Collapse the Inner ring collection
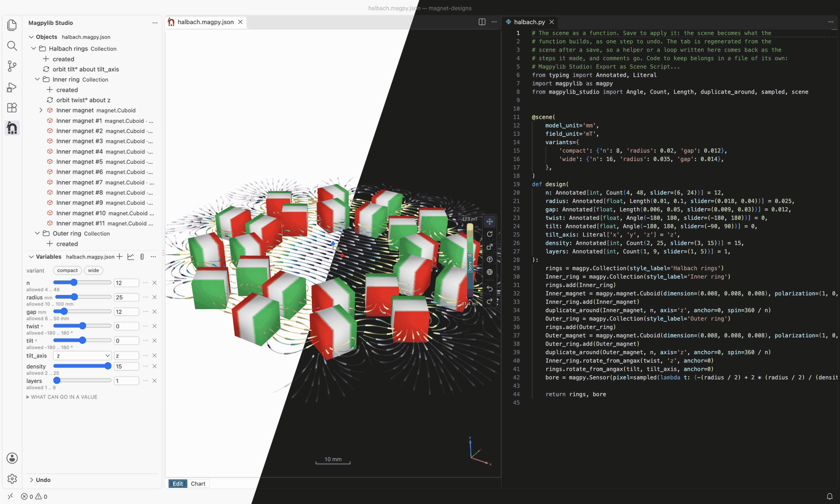The width and height of the screenshot is (840, 504). click(x=37, y=79)
